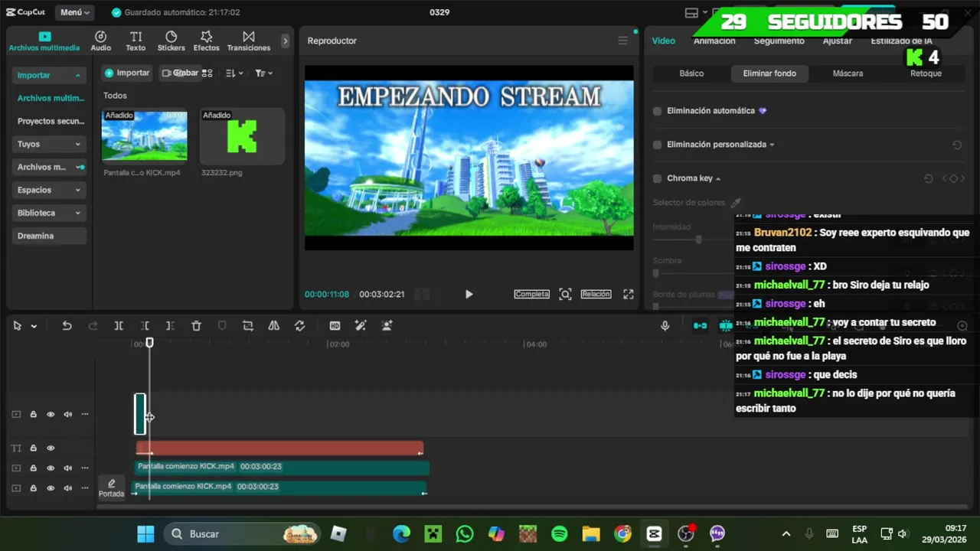Pick a color with the eyedropper
980x551 pixels.
736,203
